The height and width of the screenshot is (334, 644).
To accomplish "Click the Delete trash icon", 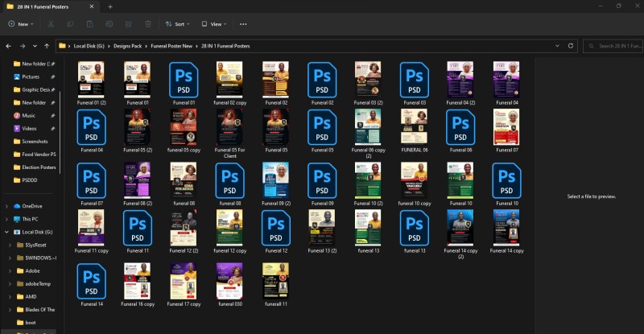I will pyautogui.click(x=148, y=24).
